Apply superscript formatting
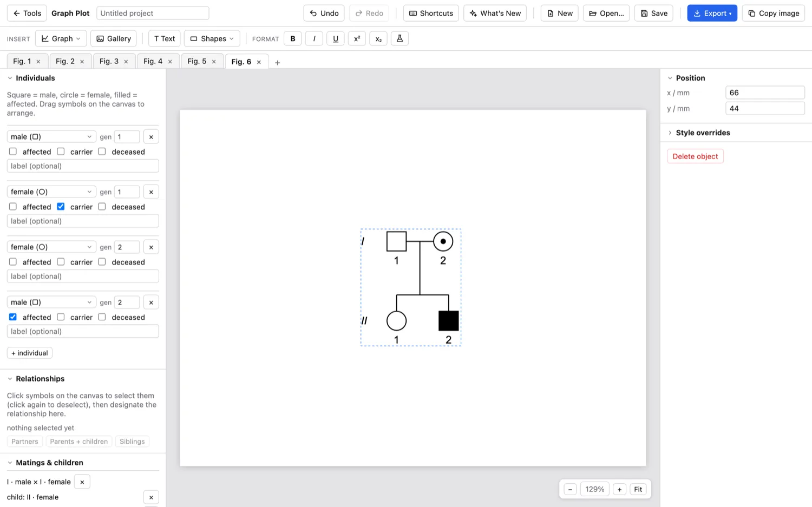 coord(357,38)
